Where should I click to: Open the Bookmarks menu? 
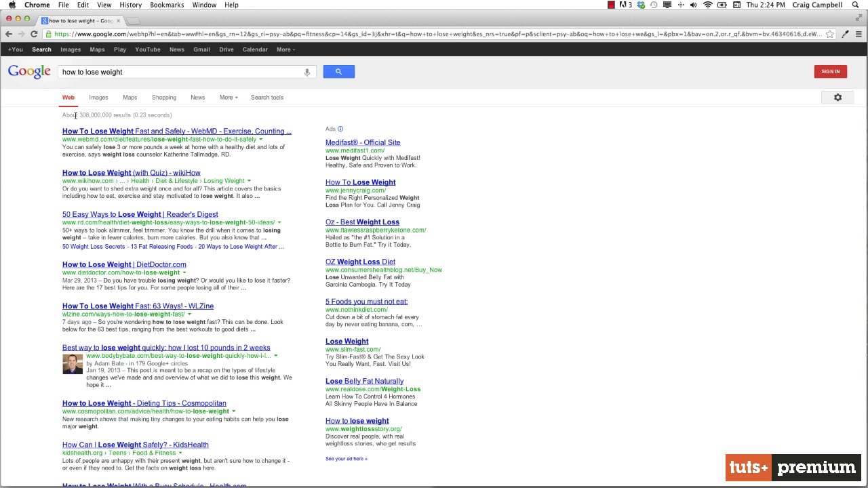167,5
